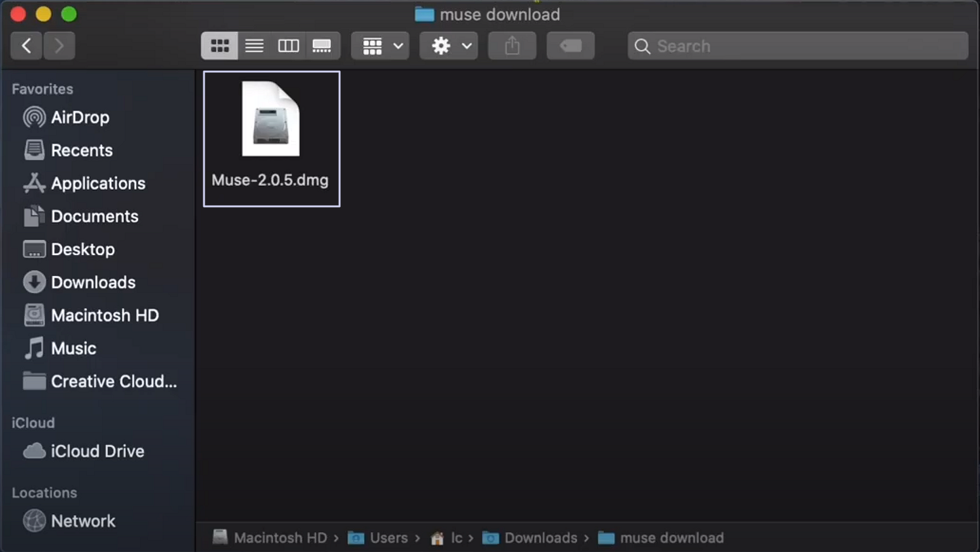Maximize the window with green button
Image resolution: width=980 pixels, height=552 pixels.
(x=69, y=13)
